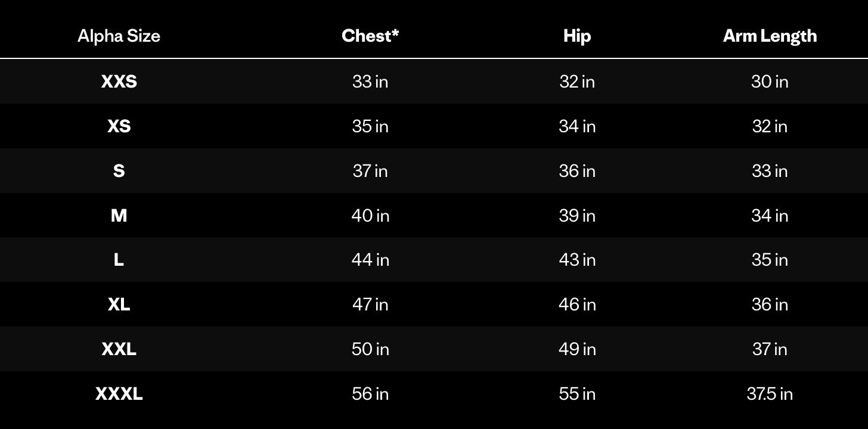Click the Chest* column header
868x429 pixels.
click(370, 36)
